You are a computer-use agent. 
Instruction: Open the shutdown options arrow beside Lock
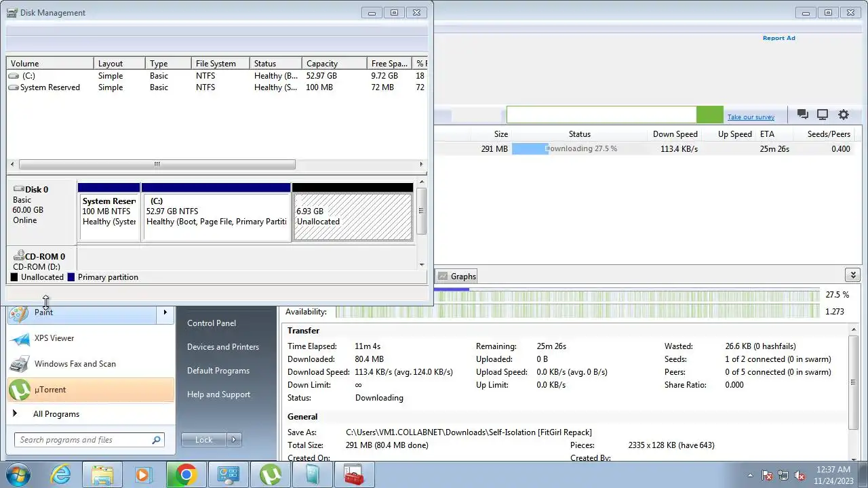click(234, 440)
